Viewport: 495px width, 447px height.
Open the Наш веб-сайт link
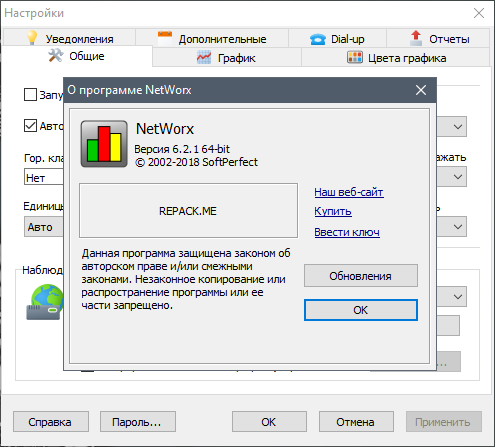(349, 192)
